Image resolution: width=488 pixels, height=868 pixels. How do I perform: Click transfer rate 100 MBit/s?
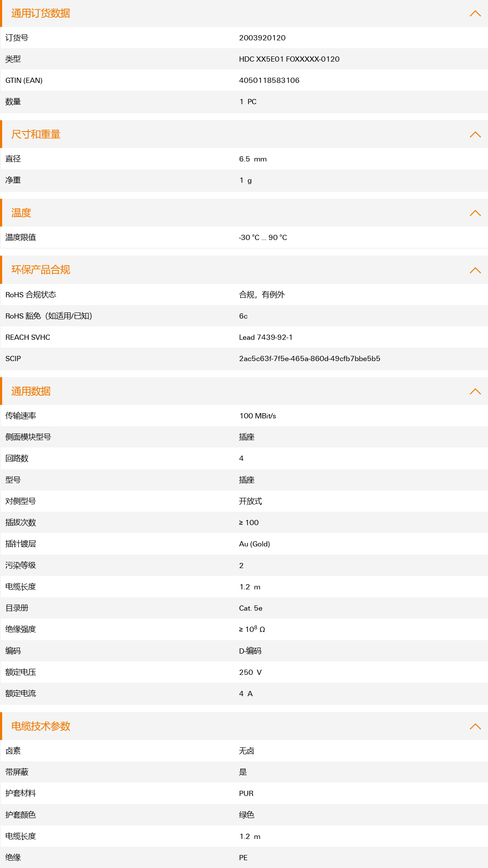coord(258,416)
